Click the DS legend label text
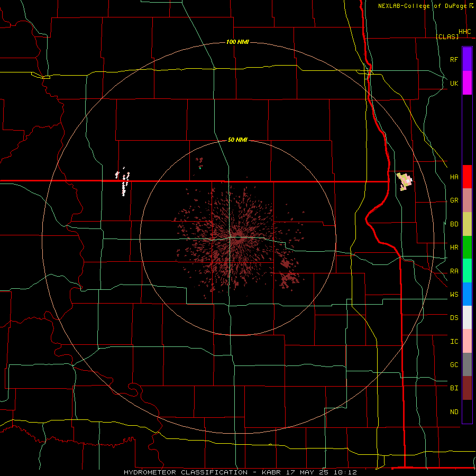 [454, 318]
